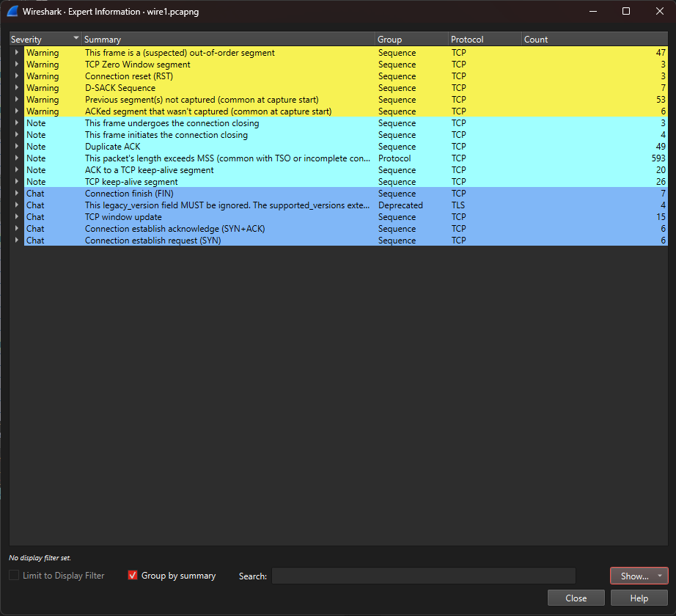The image size is (676, 616).
Task: Expand the Connection finish (FIN) row
Action: 16,193
